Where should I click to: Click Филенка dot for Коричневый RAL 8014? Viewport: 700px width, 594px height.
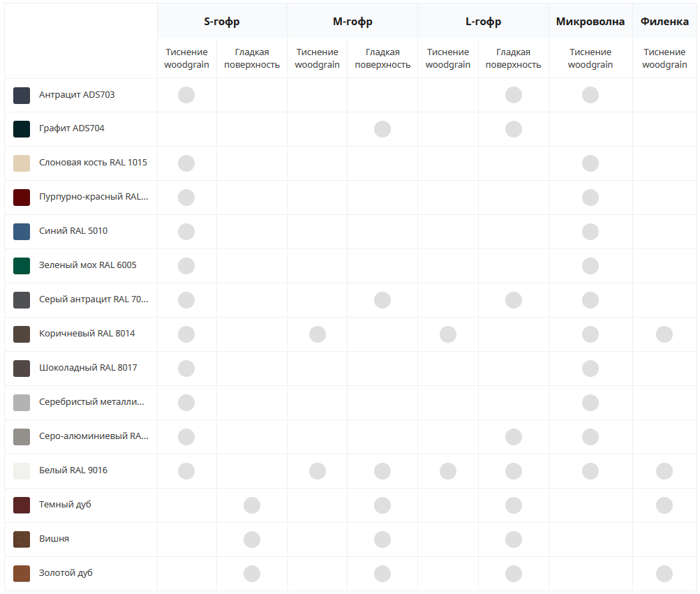[664, 334]
